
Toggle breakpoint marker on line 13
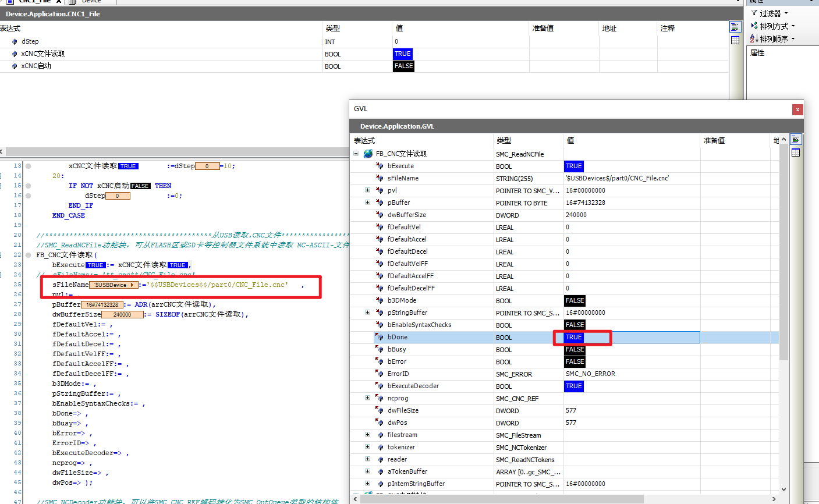[x=28, y=166]
